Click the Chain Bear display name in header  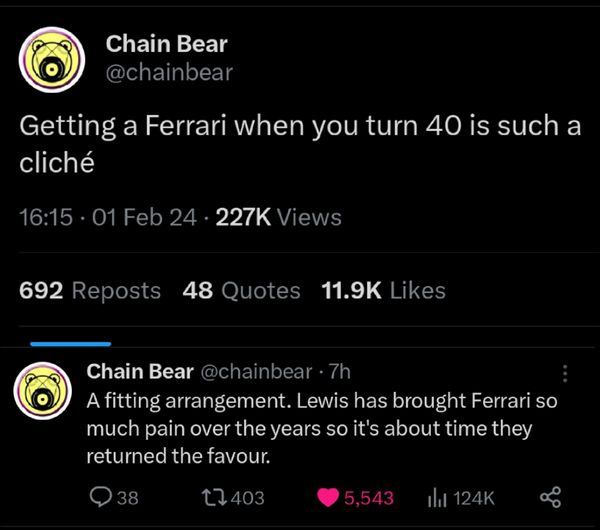coord(166,44)
